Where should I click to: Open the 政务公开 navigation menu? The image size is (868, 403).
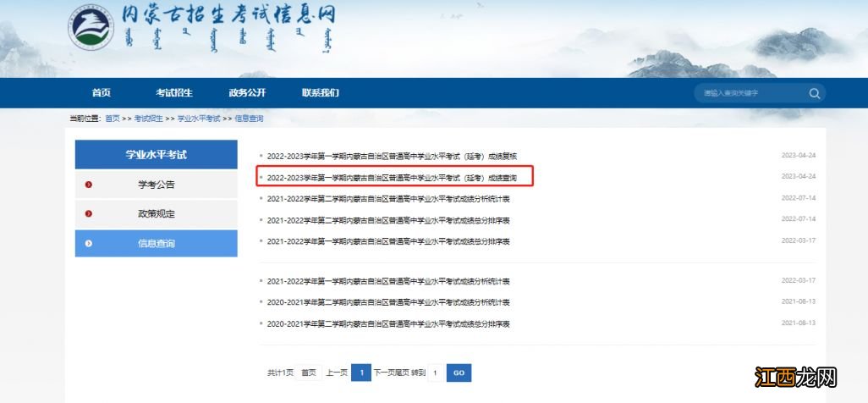247,93
